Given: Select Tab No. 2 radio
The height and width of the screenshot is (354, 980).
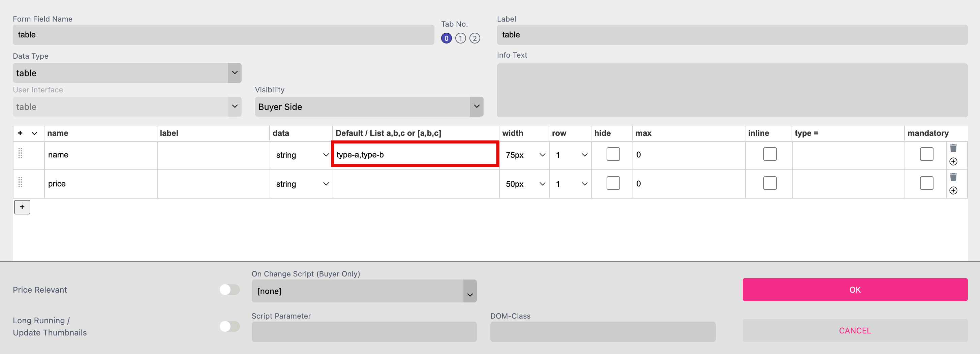Looking at the screenshot, I should point(474,38).
